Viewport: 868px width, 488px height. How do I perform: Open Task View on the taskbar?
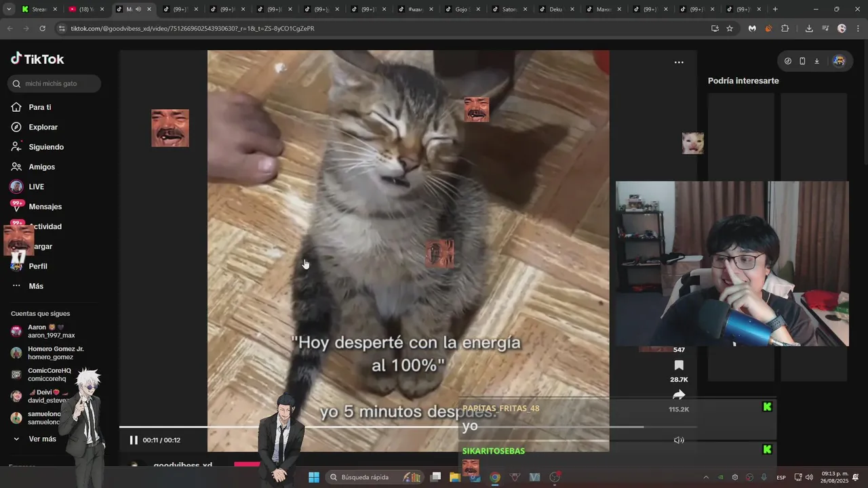click(436, 477)
